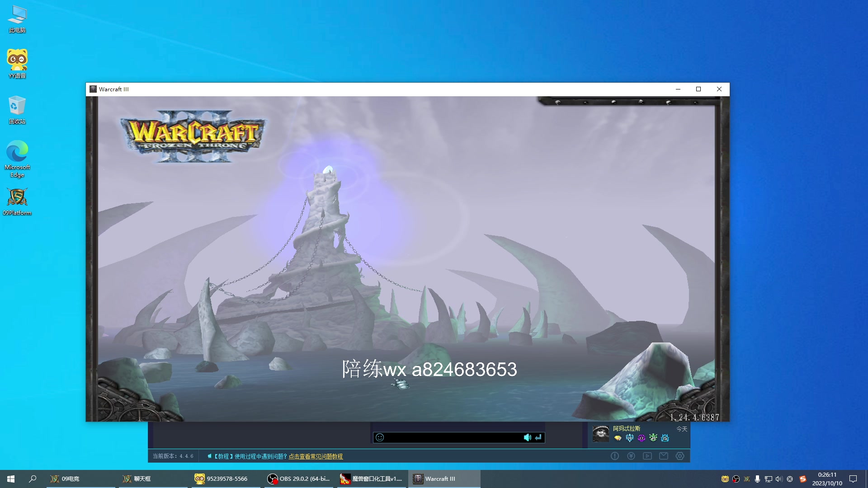Click game version 1.24.4.6387 text
Viewport: 868px width, 488px height.
[x=694, y=417]
